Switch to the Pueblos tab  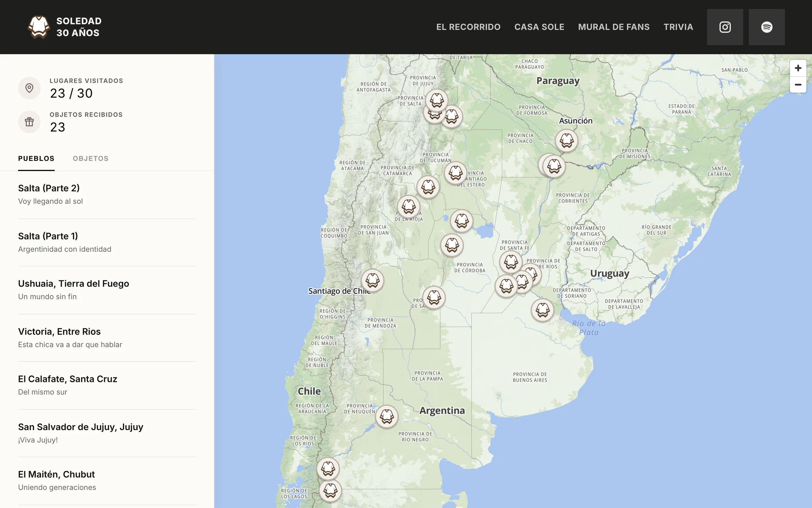(36, 158)
